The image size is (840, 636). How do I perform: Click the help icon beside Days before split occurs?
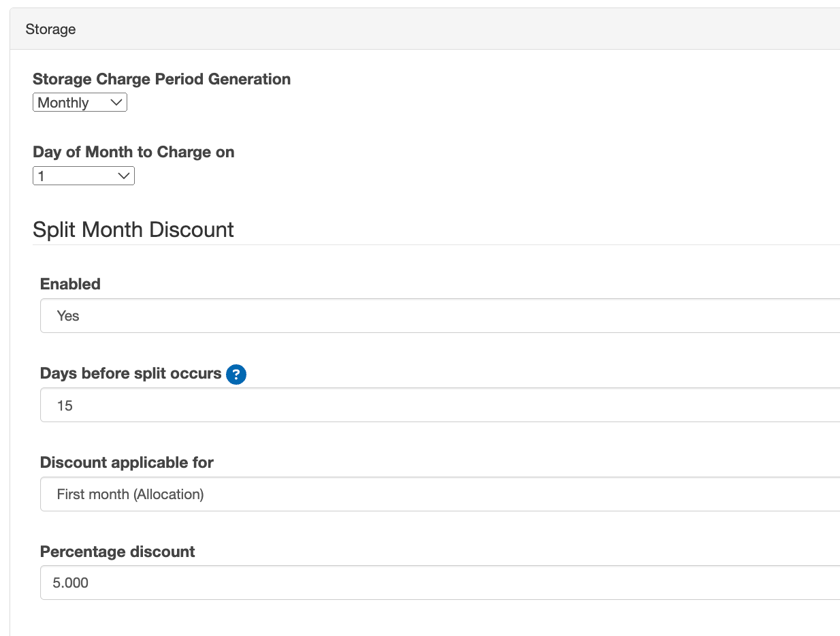click(236, 374)
